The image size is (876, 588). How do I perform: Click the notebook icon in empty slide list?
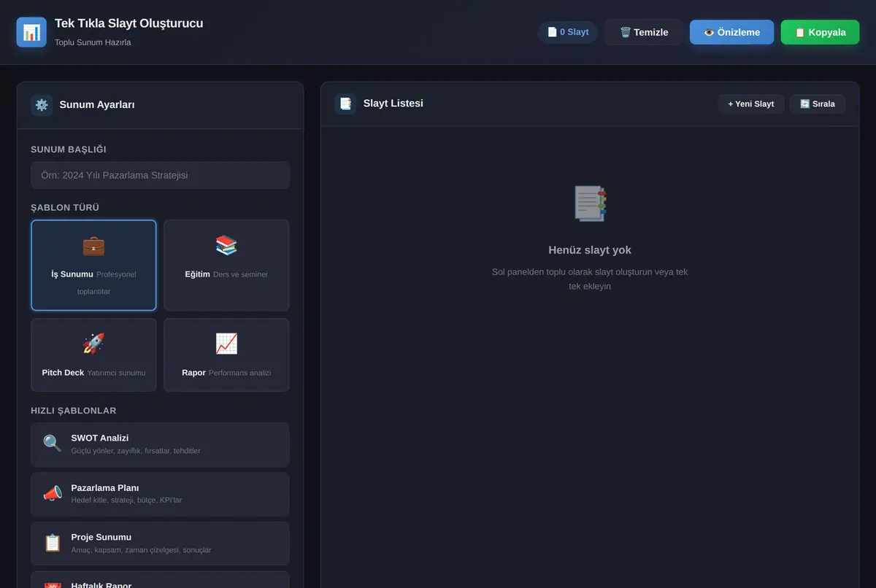tap(590, 204)
